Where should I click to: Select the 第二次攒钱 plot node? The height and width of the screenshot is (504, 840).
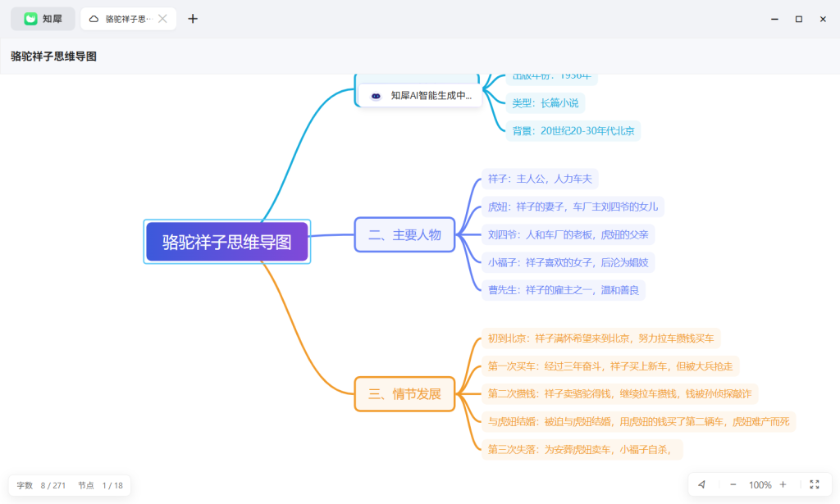pyautogui.click(x=620, y=394)
